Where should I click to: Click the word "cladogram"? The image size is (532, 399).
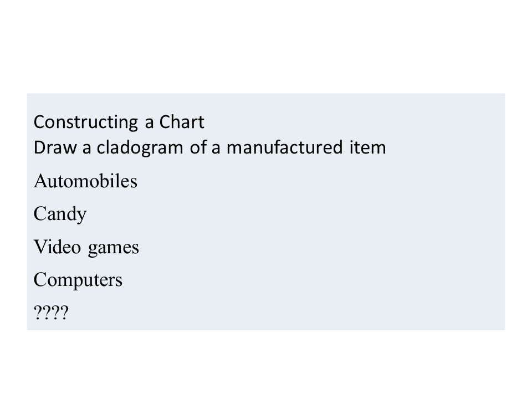click(x=140, y=148)
